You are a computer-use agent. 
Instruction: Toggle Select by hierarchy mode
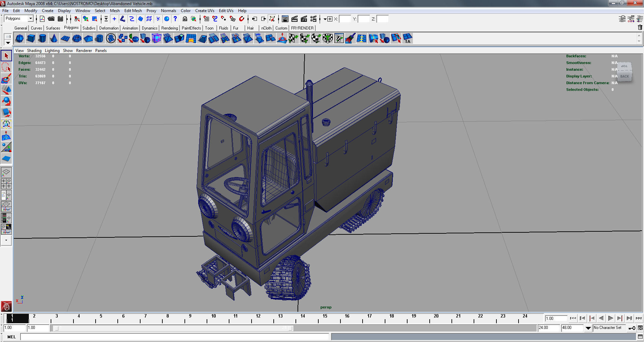coord(77,19)
